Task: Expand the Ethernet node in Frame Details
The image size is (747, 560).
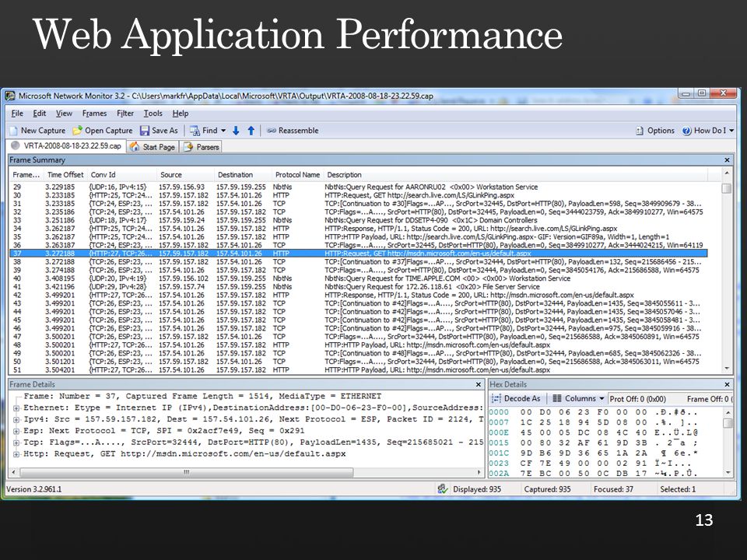Action: 16,408
